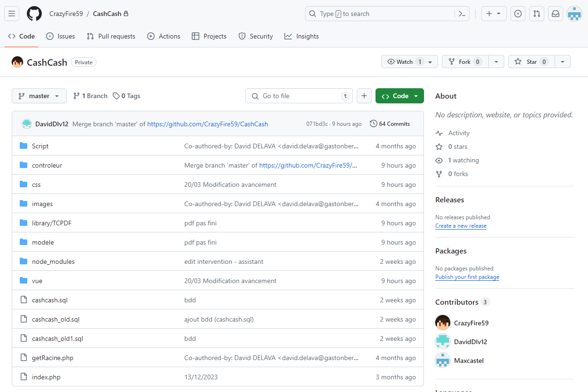The width and height of the screenshot is (588, 392).
Task: Open the hamburger navigation menu
Action: pos(12,14)
